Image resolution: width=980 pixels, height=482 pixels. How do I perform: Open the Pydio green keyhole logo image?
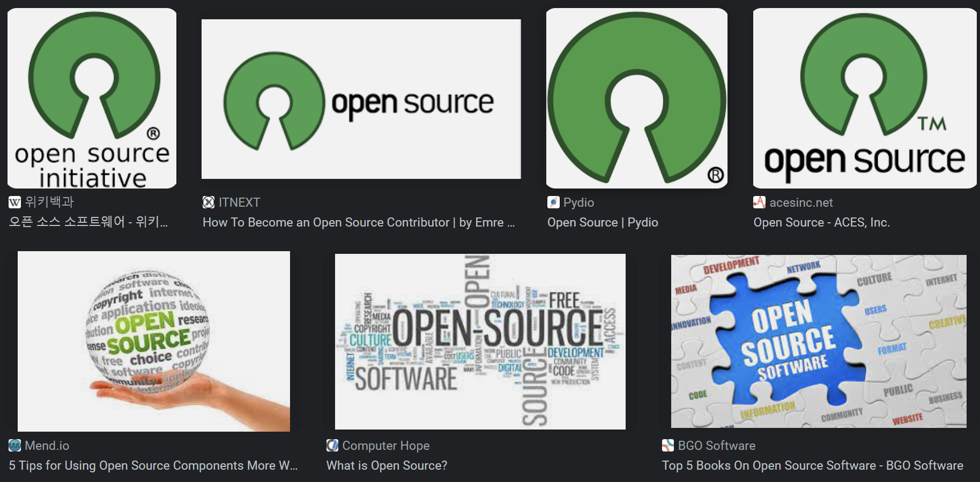(x=636, y=98)
